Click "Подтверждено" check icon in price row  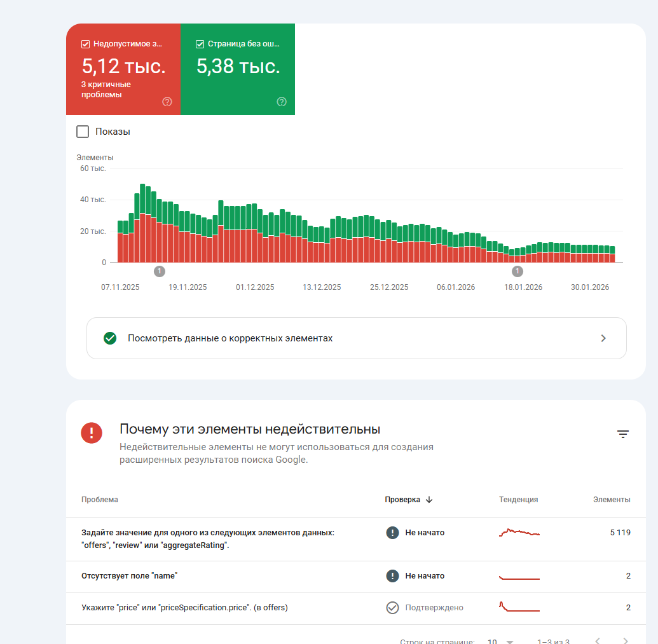[392, 608]
